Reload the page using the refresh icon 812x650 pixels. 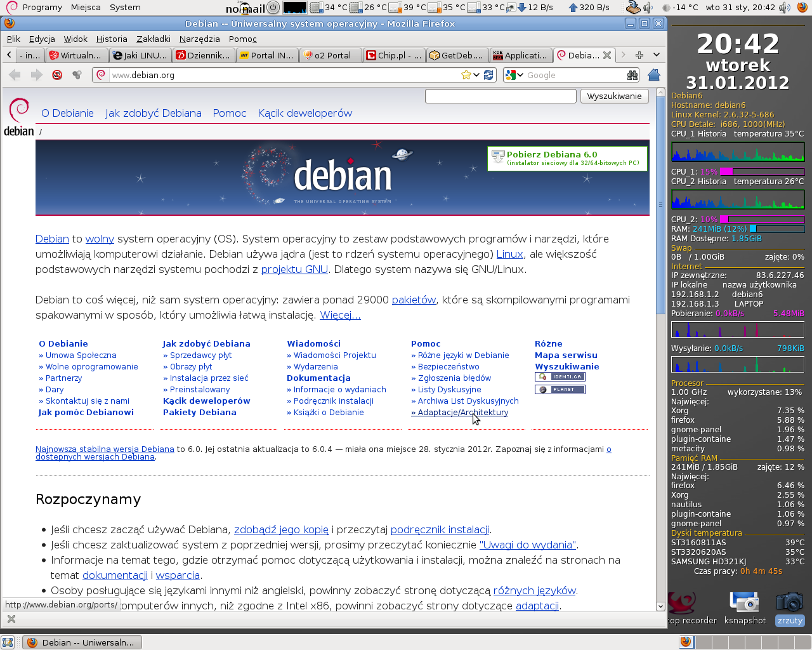point(488,75)
